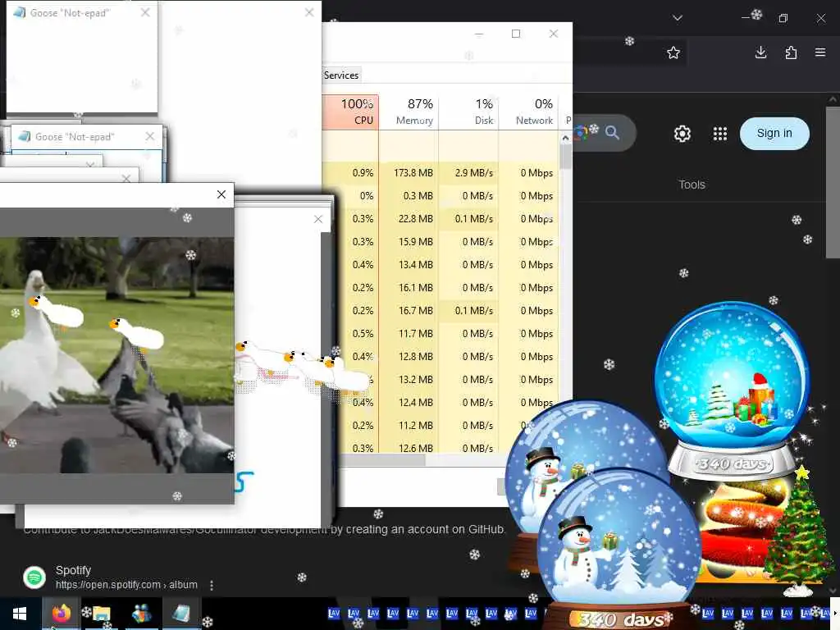Click the Notepad icon on the taskbar
This screenshot has width=840, height=630.
[181, 614]
